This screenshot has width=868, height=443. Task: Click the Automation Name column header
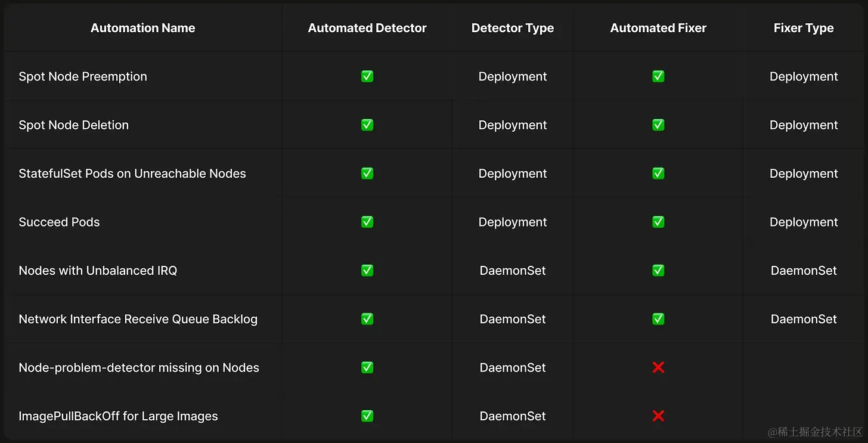click(142, 28)
